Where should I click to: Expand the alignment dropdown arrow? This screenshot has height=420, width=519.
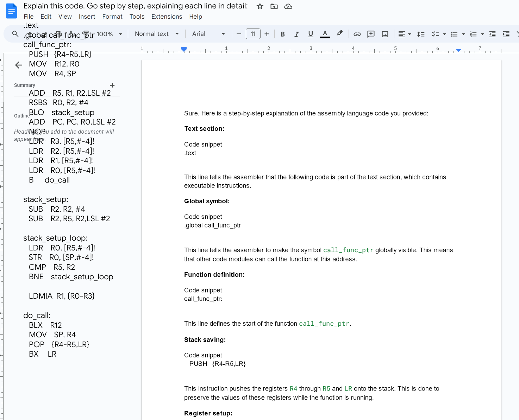[409, 34]
